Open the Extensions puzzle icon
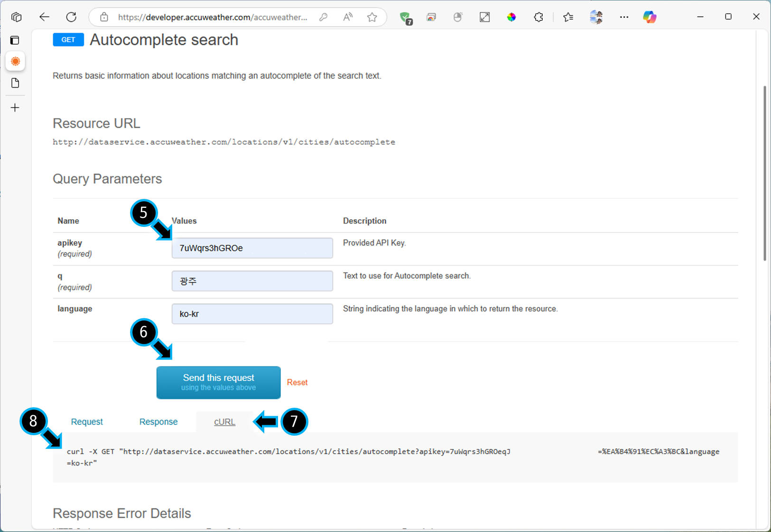This screenshot has width=771, height=532. coord(539,17)
